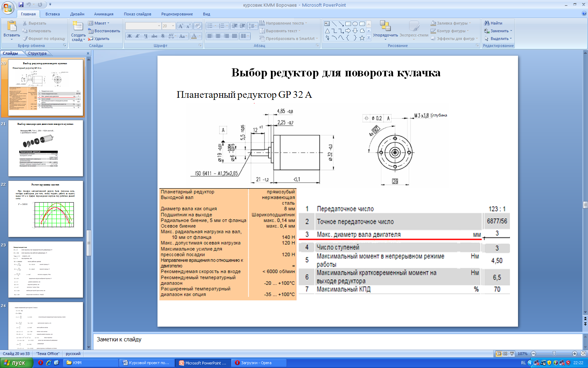Decrease list indent level

tap(234, 26)
